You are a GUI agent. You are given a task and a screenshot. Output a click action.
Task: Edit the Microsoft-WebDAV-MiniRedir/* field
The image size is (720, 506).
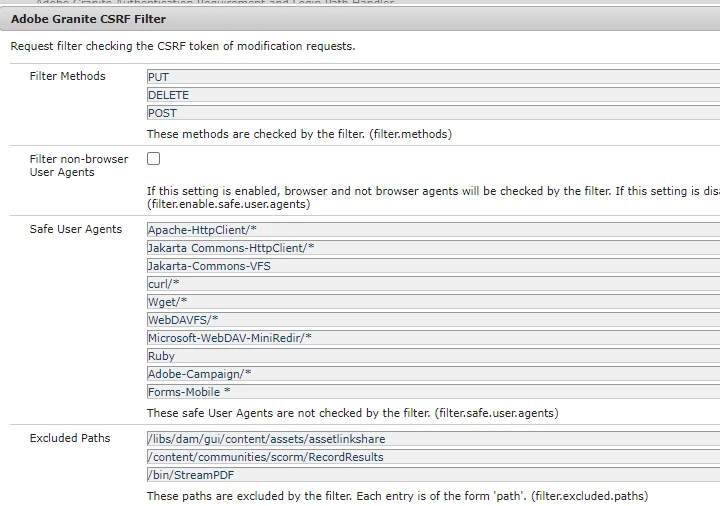433,337
